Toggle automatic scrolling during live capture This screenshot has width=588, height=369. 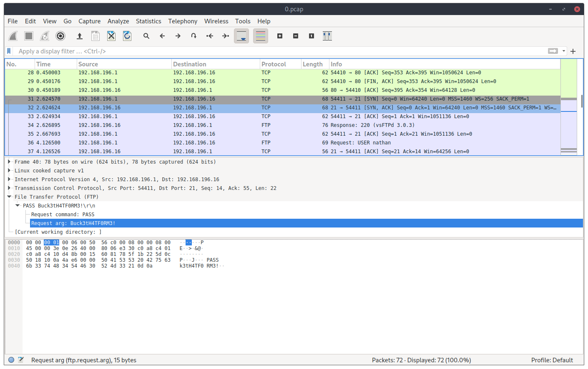(x=241, y=36)
